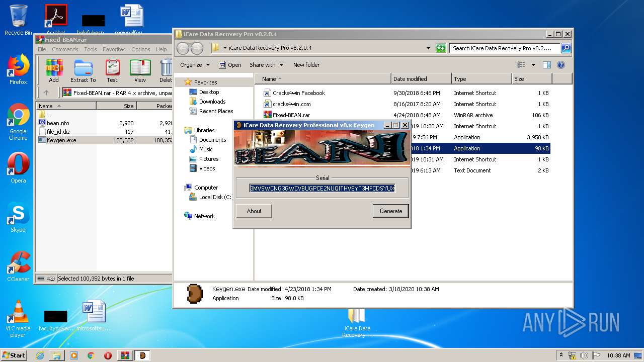Click Open in Explorer toolbar
This screenshot has height=362, width=644.
click(230, 65)
